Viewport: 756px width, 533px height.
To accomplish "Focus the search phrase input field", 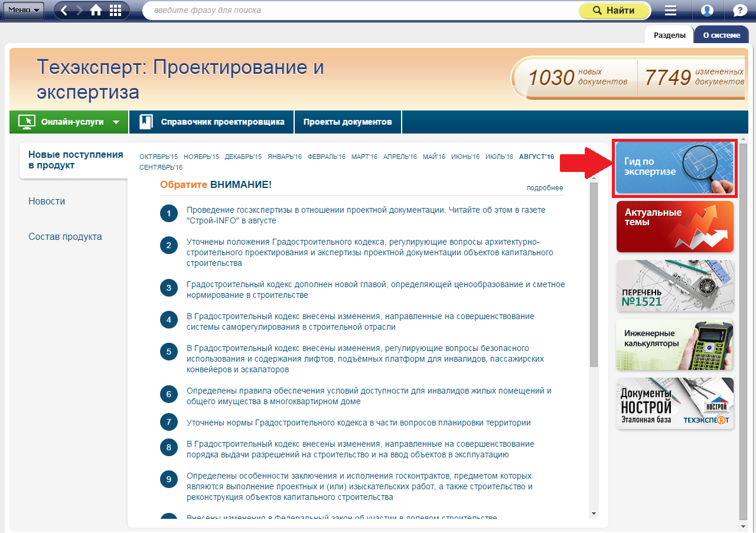I will pos(360,11).
